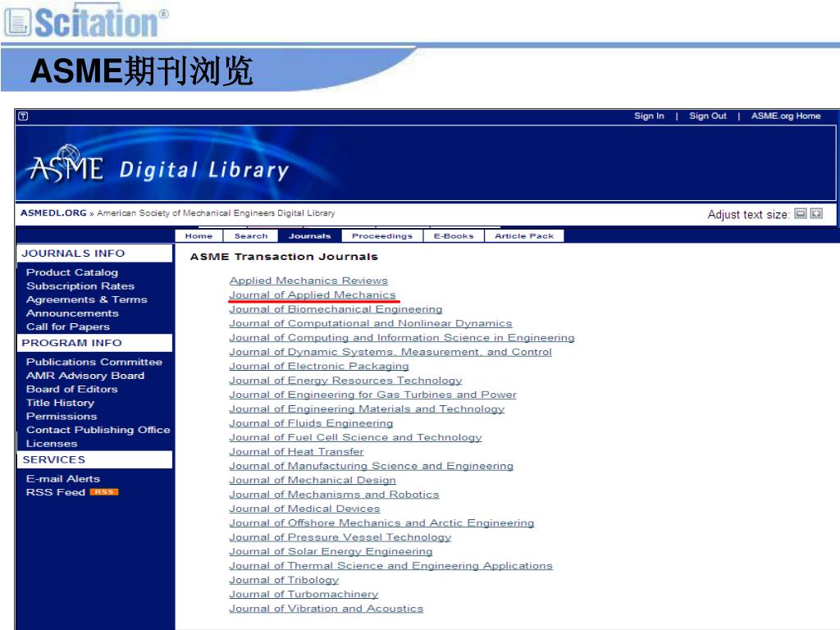Open Publications Committee link
Viewport: 840px width, 630px height.
click(94, 362)
